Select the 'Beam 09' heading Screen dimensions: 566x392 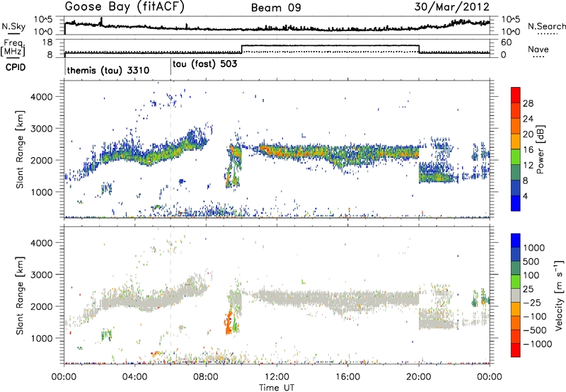(x=276, y=8)
